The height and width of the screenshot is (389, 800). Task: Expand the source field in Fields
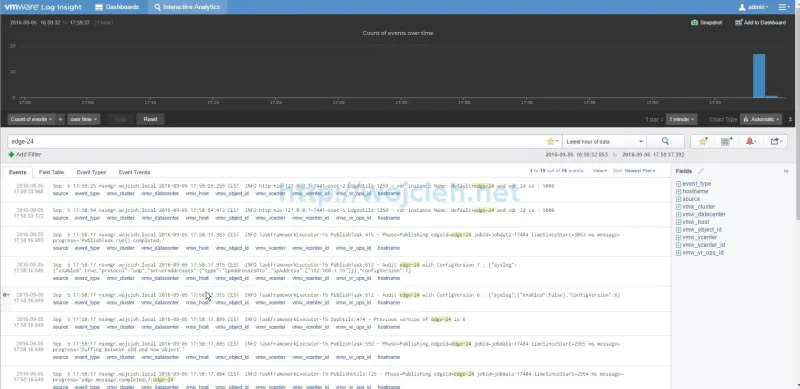[x=679, y=199]
